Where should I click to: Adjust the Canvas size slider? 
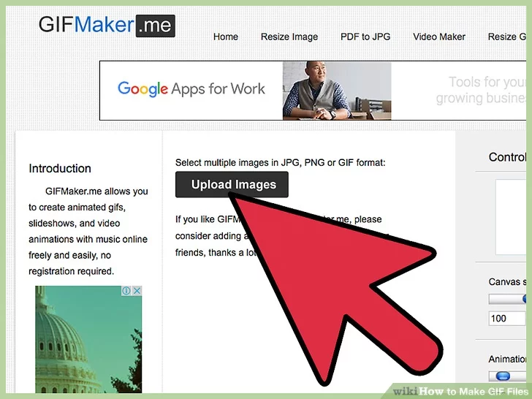507,299
